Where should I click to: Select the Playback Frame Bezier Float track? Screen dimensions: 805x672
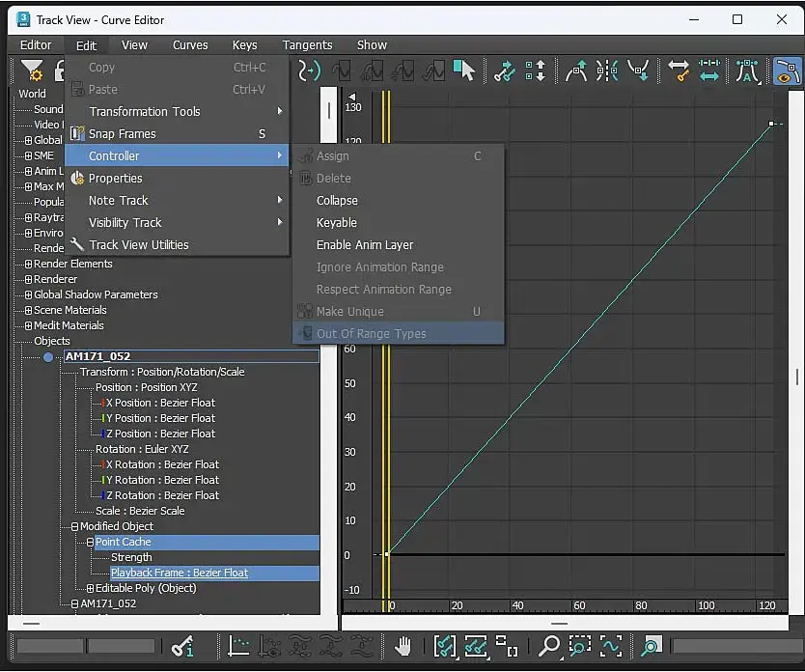point(180,573)
